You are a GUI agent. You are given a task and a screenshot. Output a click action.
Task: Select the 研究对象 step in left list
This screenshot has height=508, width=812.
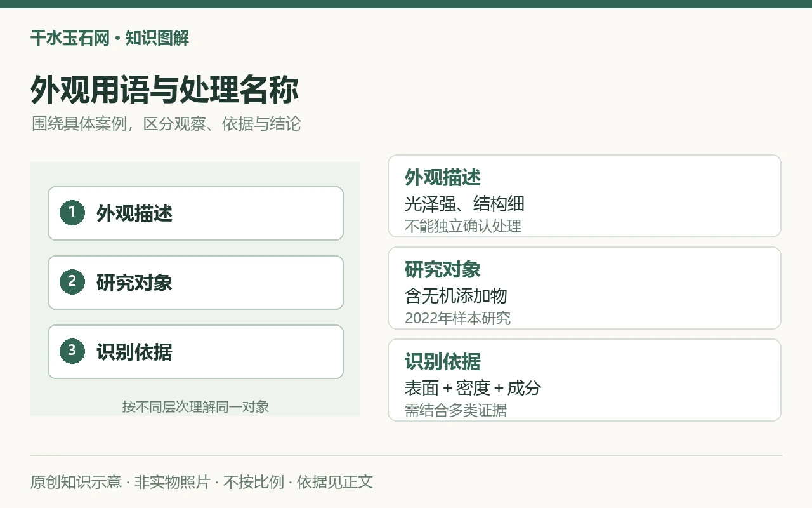tap(195, 283)
